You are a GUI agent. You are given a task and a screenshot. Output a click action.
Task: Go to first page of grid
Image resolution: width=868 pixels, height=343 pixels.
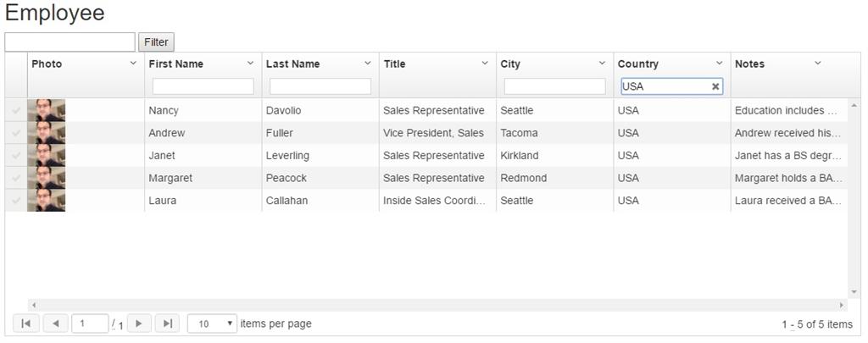click(x=25, y=324)
